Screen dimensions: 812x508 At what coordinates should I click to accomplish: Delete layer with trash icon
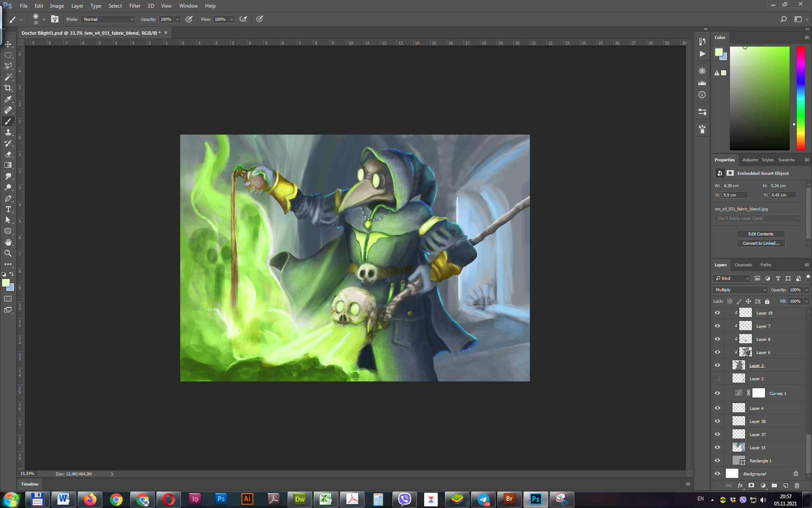point(797,486)
